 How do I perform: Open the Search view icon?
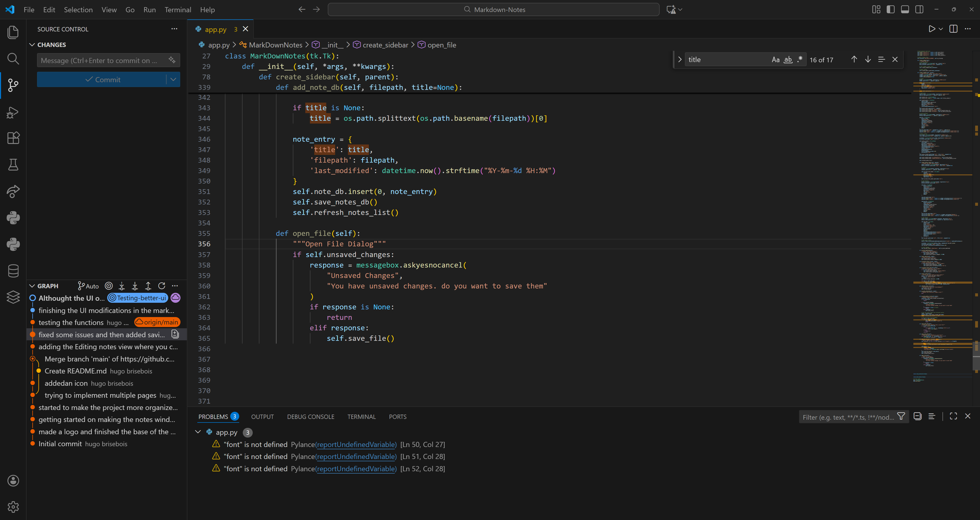click(13, 58)
